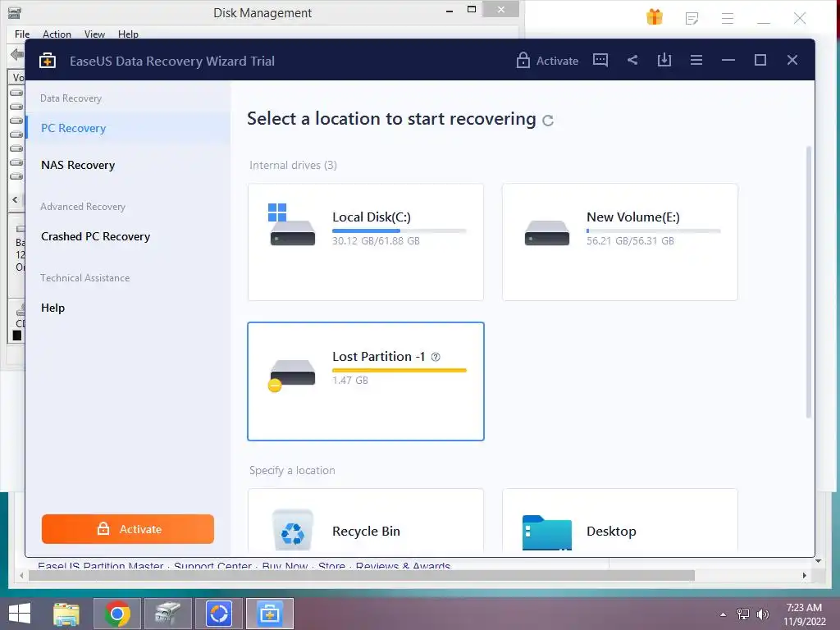Click the orange Activate button
Viewport: 840px width, 630px height.
pos(127,529)
